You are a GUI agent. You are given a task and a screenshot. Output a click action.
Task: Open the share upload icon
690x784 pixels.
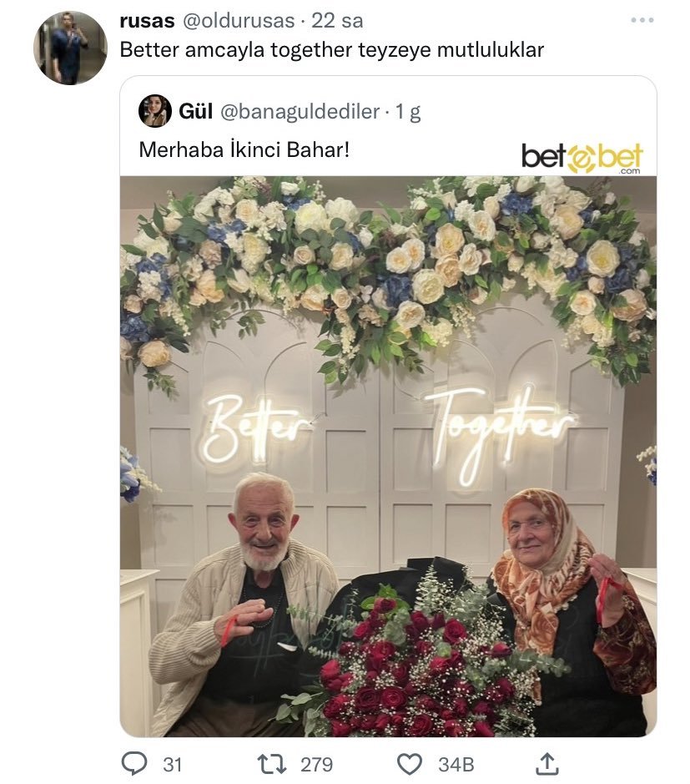click(547, 763)
